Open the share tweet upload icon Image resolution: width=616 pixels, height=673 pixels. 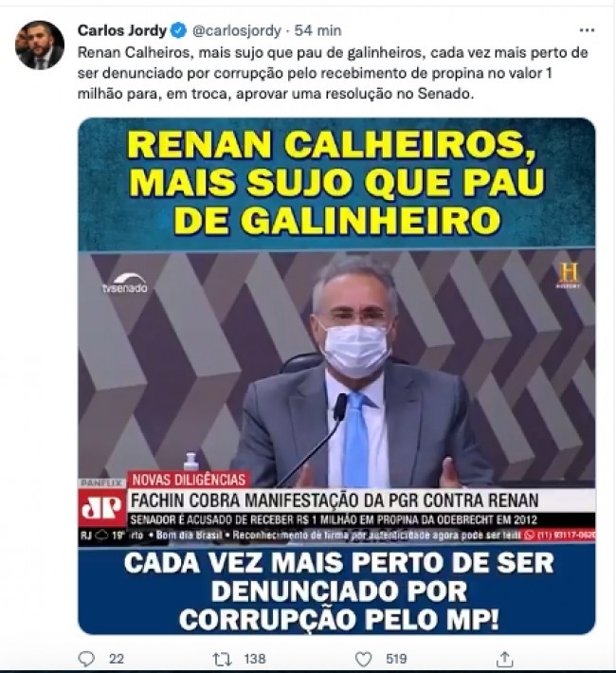(x=505, y=659)
